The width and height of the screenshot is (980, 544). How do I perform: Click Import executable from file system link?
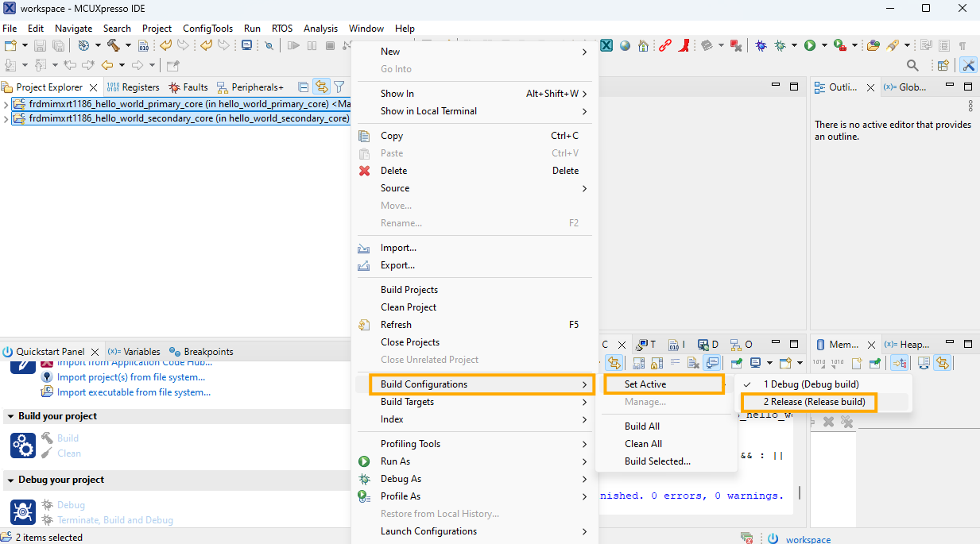(134, 392)
